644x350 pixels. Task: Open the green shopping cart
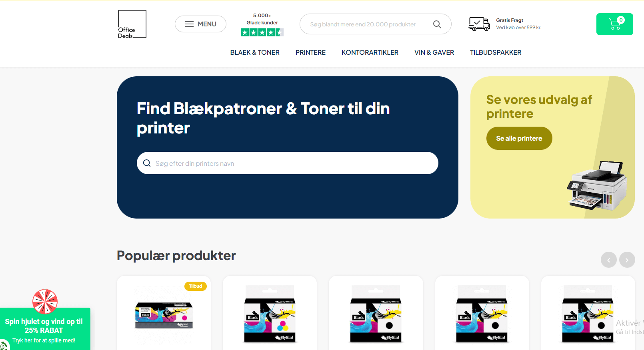[x=614, y=24]
